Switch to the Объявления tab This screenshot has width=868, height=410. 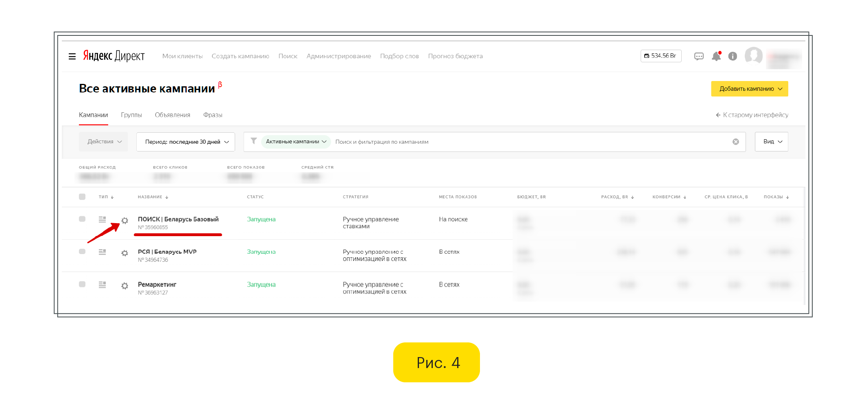(x=172, y=115)
